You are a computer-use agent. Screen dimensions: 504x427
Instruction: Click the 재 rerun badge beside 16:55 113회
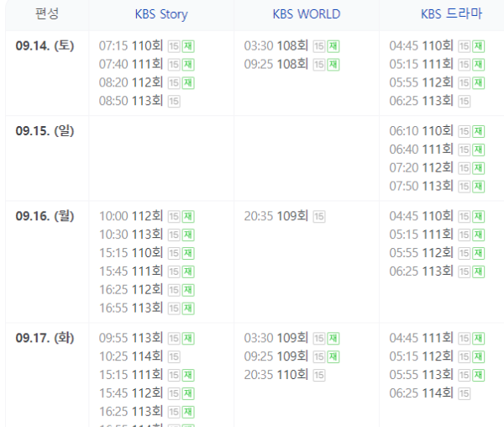point(188,308)
